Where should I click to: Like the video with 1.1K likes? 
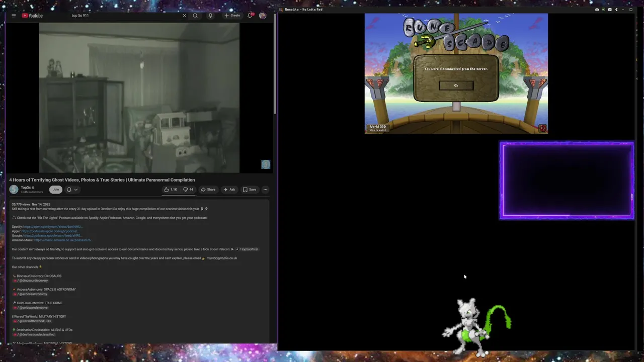point(171,190)
